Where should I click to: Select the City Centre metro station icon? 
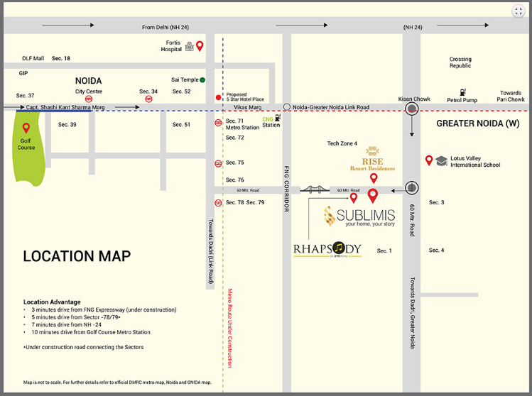(x=89, y=99)
